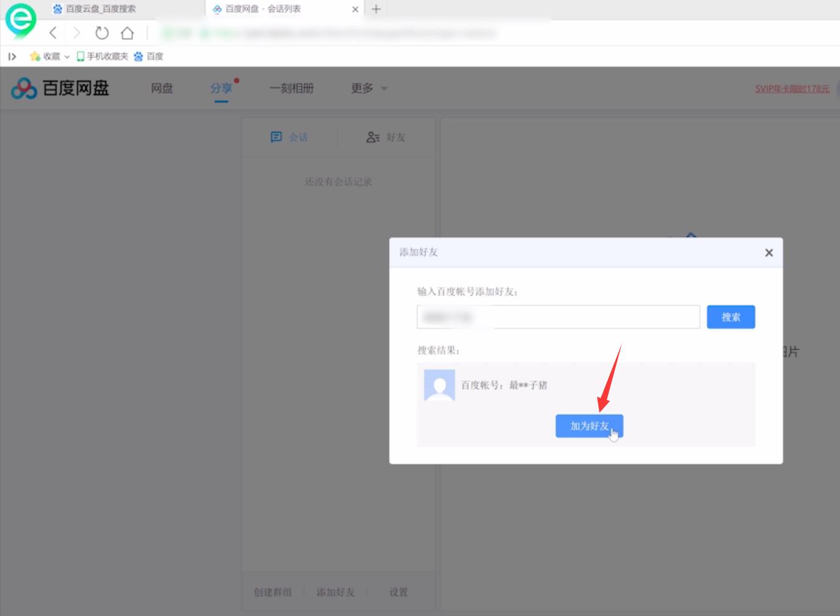Screen dimensions: 840x616
Task: Click 创建群组 at panel bottom
Action: click(273, 592)
